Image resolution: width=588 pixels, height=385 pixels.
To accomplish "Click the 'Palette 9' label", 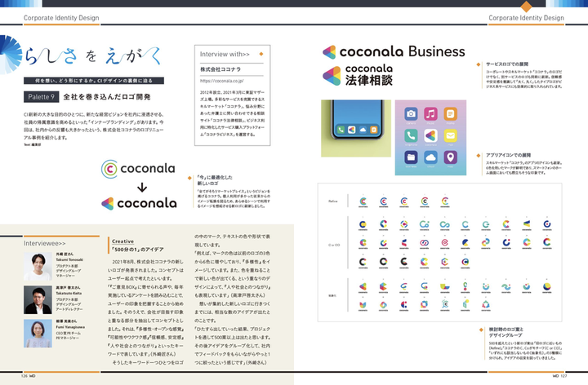I will pos(42,96).
